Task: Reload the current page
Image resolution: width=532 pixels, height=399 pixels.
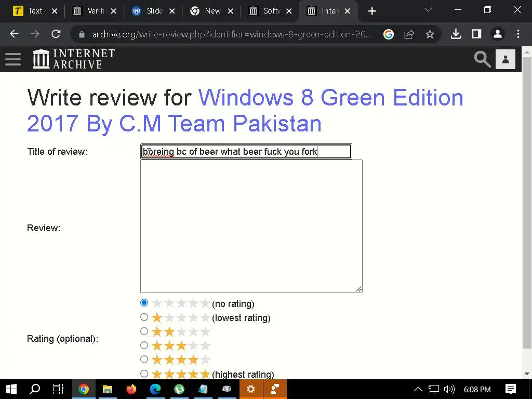Action: coord(56,34)
